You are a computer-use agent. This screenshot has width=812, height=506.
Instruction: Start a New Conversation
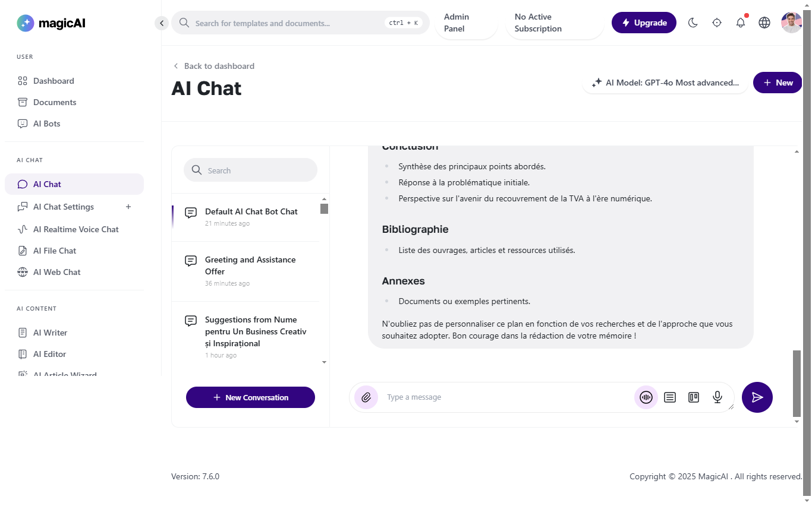coord(250,397)
